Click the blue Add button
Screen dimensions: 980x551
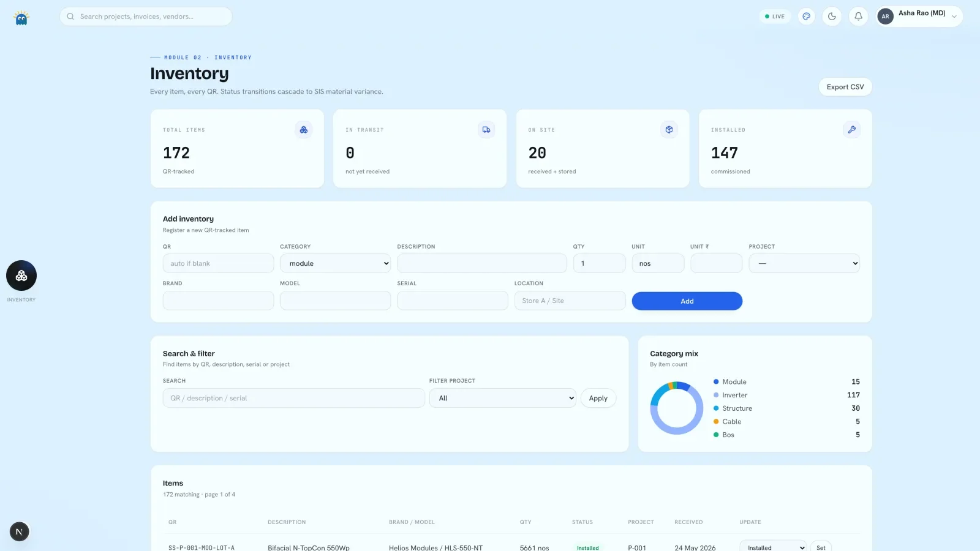[x=687, y=301]
